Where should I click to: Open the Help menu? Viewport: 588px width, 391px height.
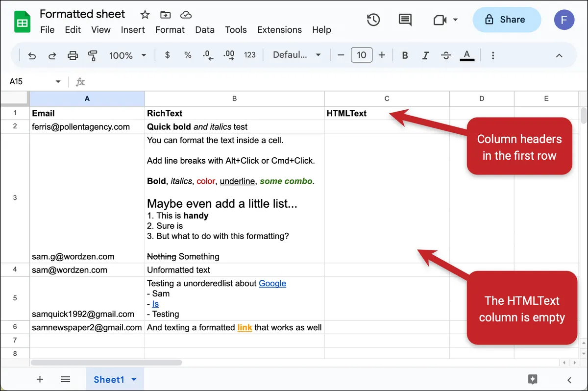point(321,30)
